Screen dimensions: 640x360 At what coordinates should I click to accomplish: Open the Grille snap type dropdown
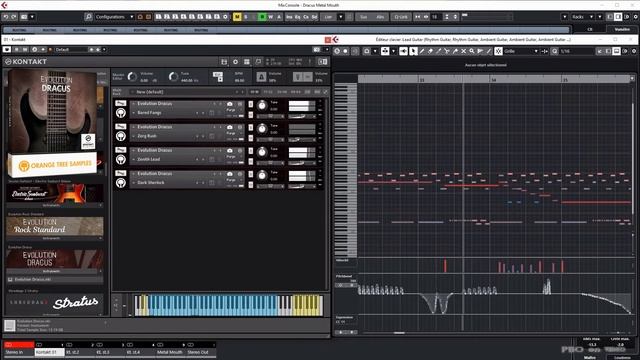(x=521, y=51)
